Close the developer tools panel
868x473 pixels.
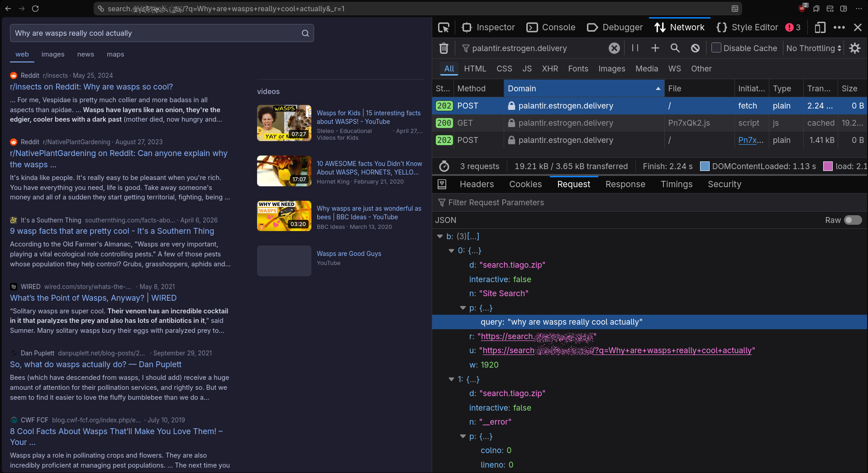(x=858, y=28)
